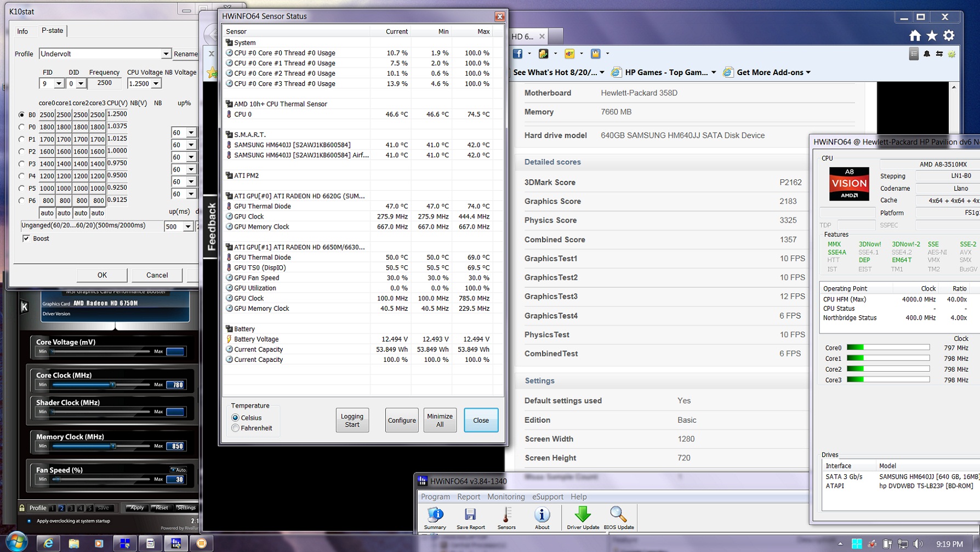Image resolution: width=980 pixels, height=552 pixels.
Task: Open the Profile Undervolt dropdown
Action: click(x=166, y=54)
